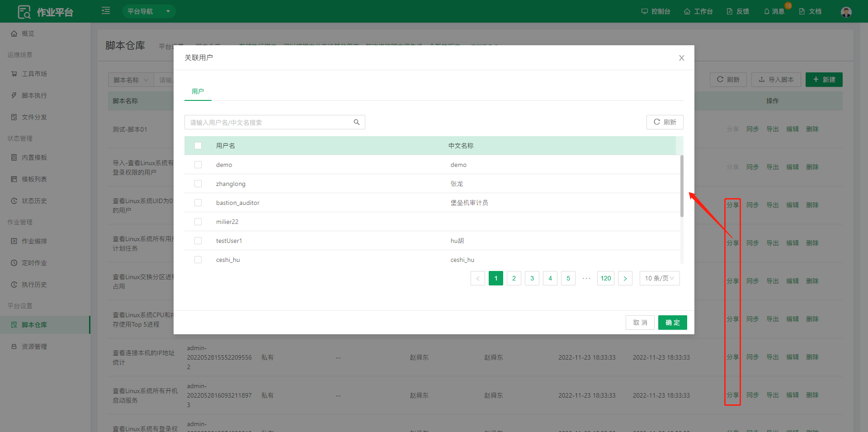Go to page 5

(568, 278)
